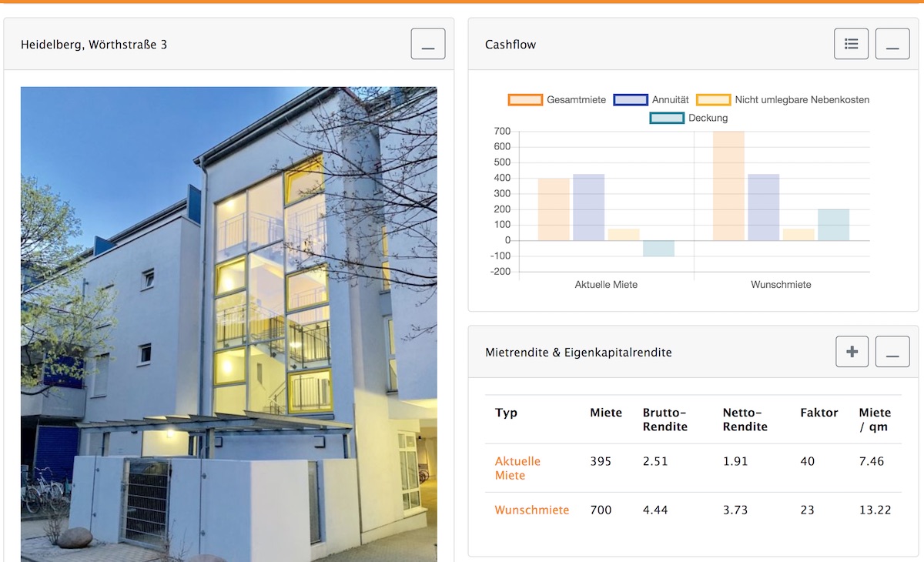Minimize the Cashflow panel

[x=892, y=44]
